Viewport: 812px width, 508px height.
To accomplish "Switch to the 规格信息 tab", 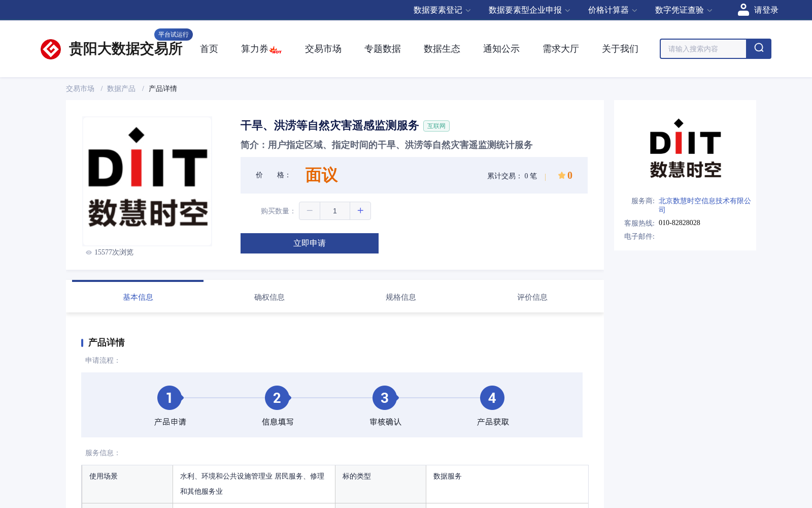I will click(x=401, y=297).
